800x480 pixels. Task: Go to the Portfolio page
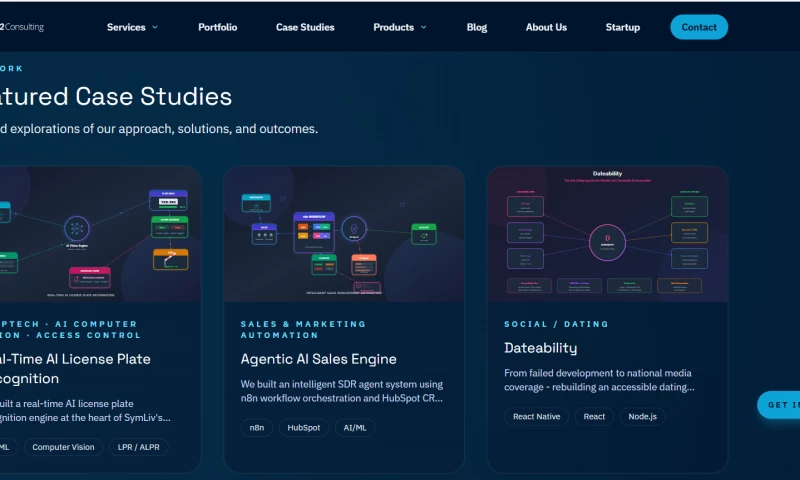218,27
